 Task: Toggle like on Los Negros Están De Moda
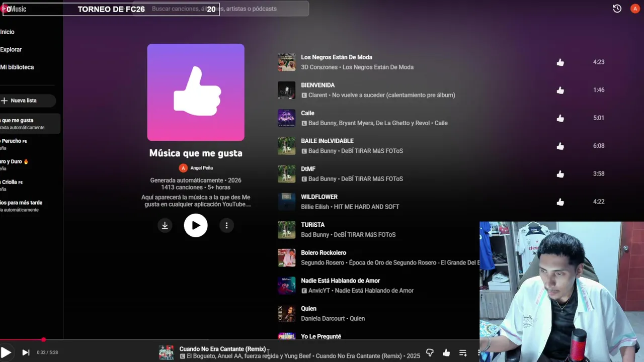click(560, 62)
